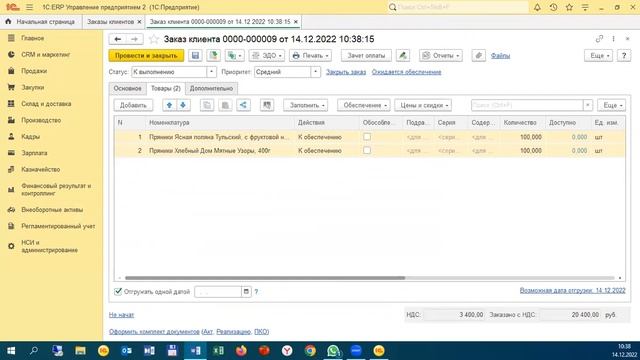This screenshot has height=360, width=640.
Task: Open Excel from the Windows taskbar
Action: pos(218,351)
